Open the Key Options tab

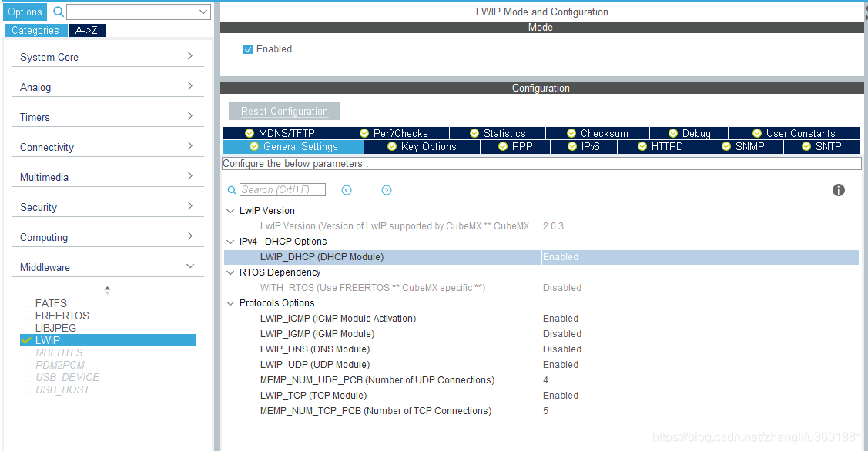click(422, 146)
